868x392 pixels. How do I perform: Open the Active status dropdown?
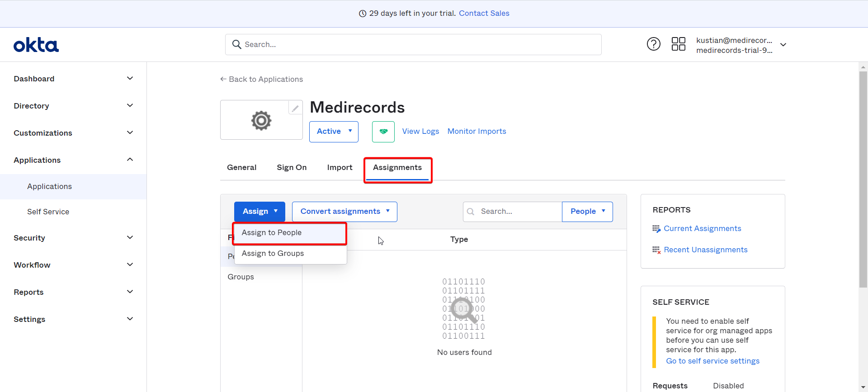tap(334, 132)
